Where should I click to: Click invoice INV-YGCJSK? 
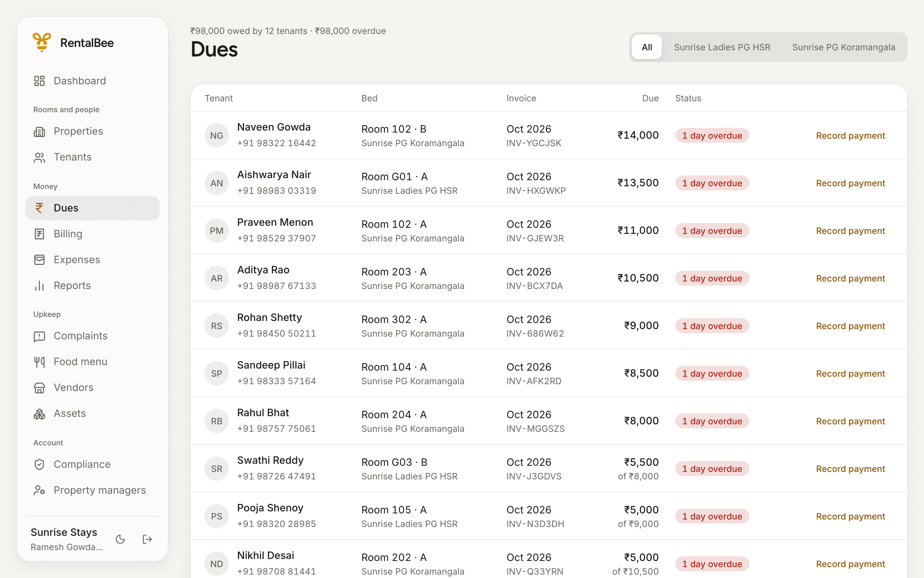(534, 143)
